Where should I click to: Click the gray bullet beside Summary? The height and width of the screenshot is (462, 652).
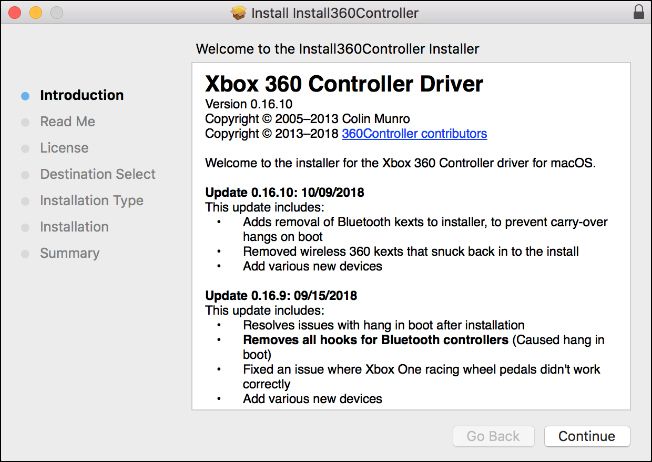click(x=24, y=254)
